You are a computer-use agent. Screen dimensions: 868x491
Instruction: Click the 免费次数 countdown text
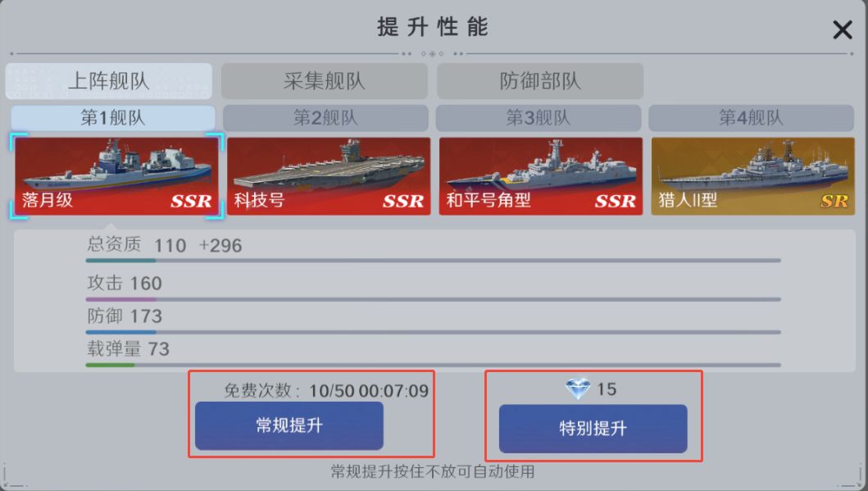[326, 390]
